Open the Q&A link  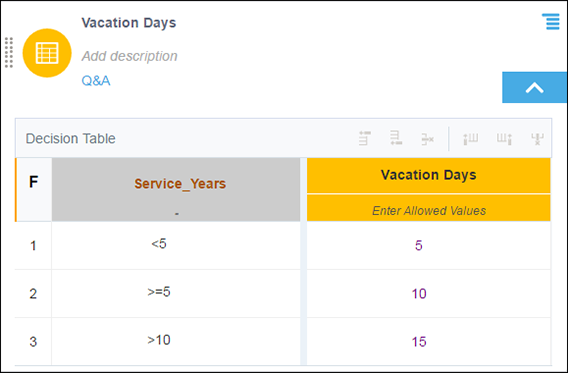(96, 80)
